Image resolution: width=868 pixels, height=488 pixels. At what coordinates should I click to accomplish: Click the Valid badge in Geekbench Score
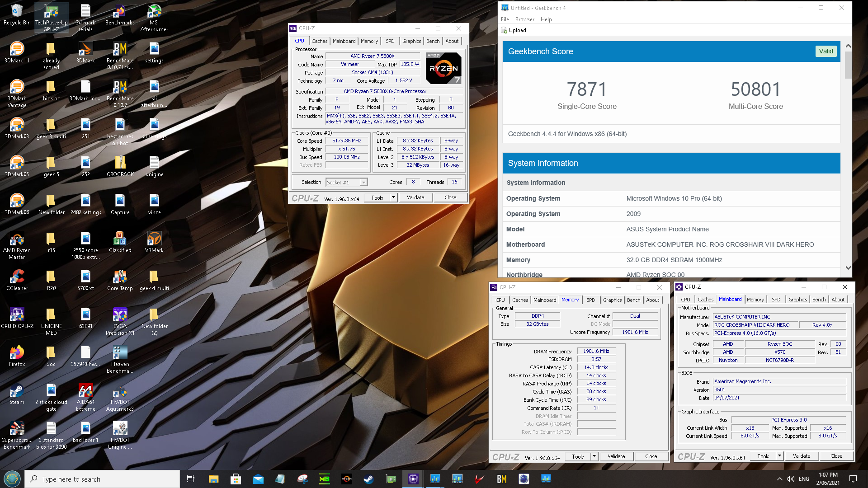click(x=826, y=52)
